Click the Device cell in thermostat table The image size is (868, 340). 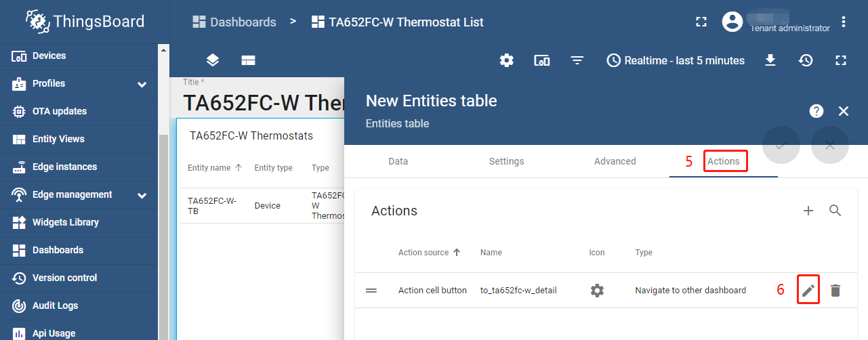point(268,205)
